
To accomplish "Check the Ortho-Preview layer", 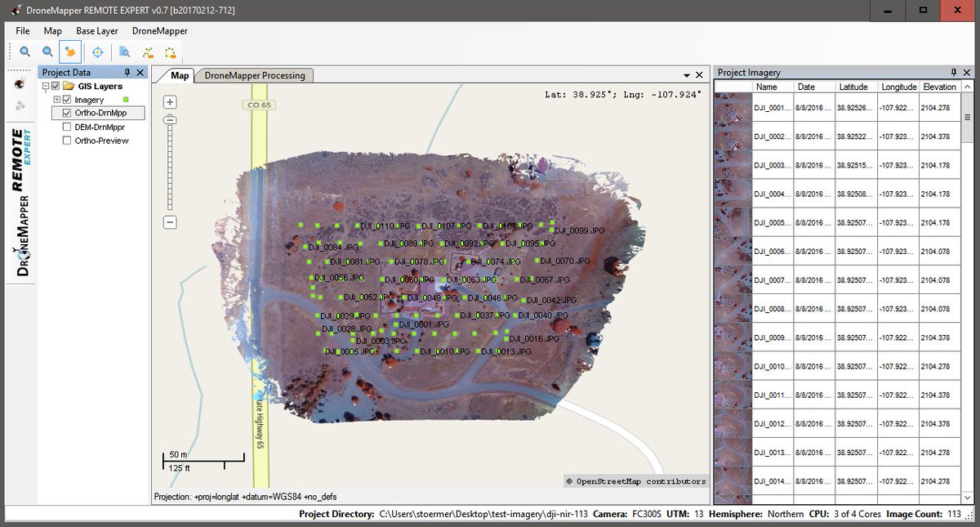I will tap(66, 140).
